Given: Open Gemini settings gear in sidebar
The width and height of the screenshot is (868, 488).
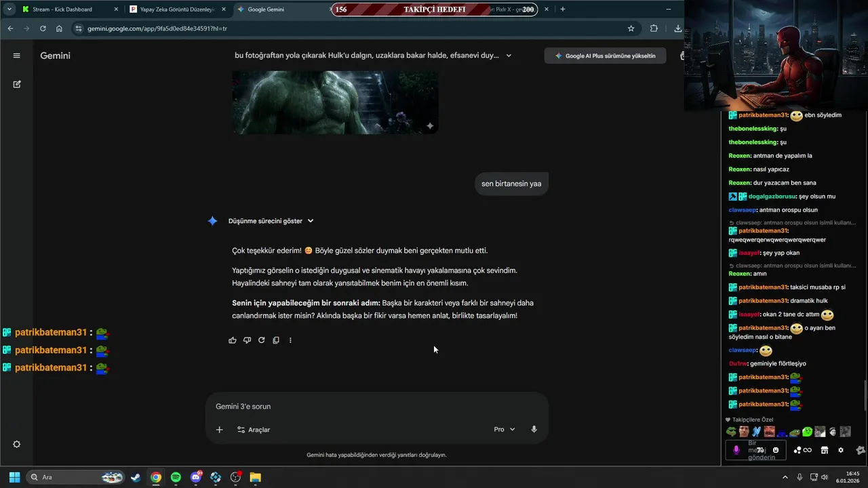Looking at the screenshot, I should (x=17, y=445).
